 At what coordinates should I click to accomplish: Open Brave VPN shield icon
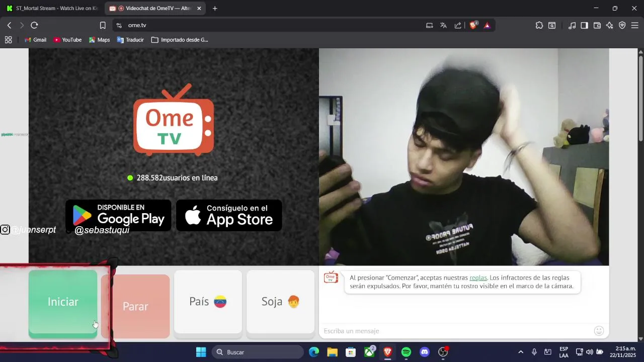pyautogui.click(x=622, y=25)
